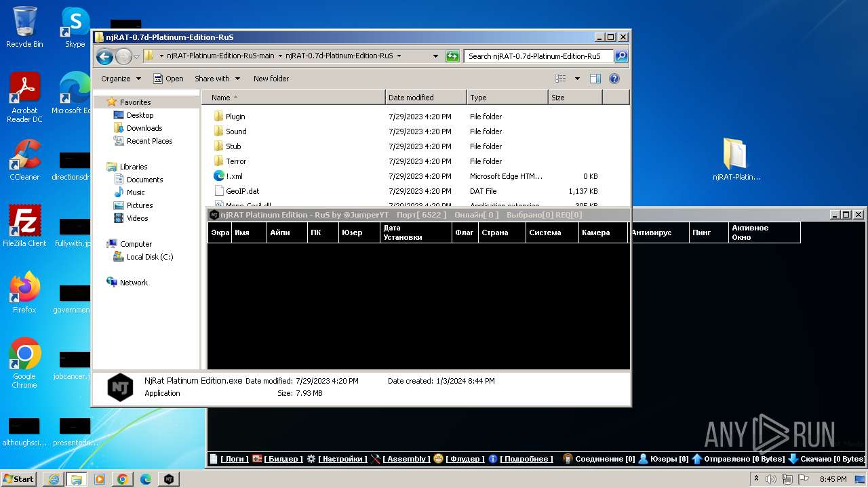Toggle the preview pane icon
This screenshot has height=488, width=868.
595,79
